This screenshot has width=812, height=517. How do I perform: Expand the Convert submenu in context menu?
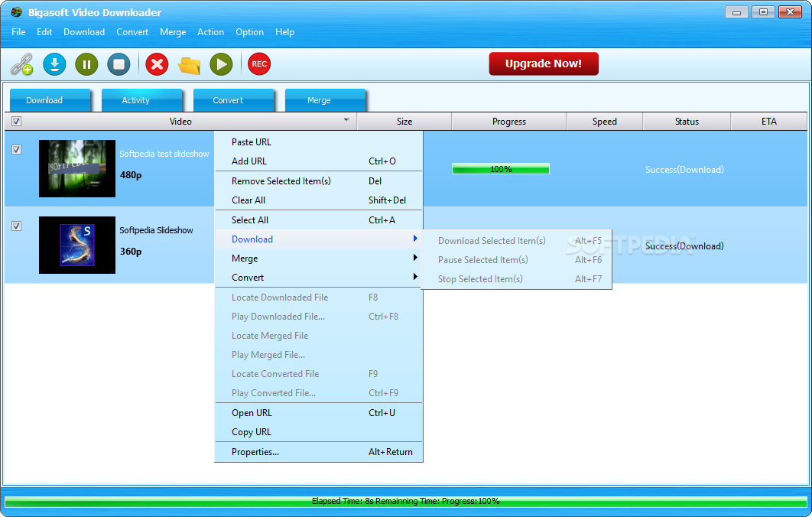coord(319,277)
